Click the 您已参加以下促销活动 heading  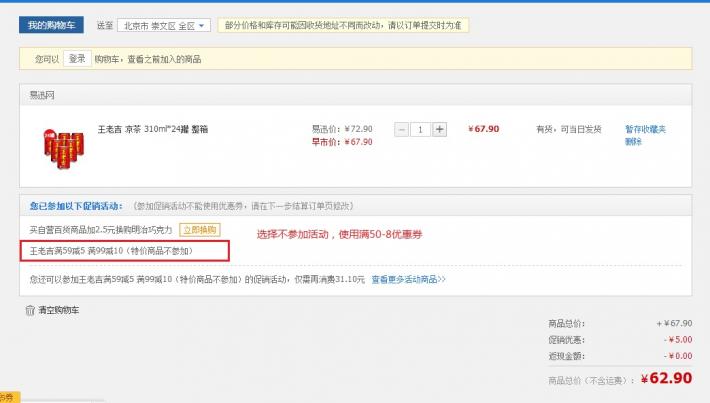[76, 205]
